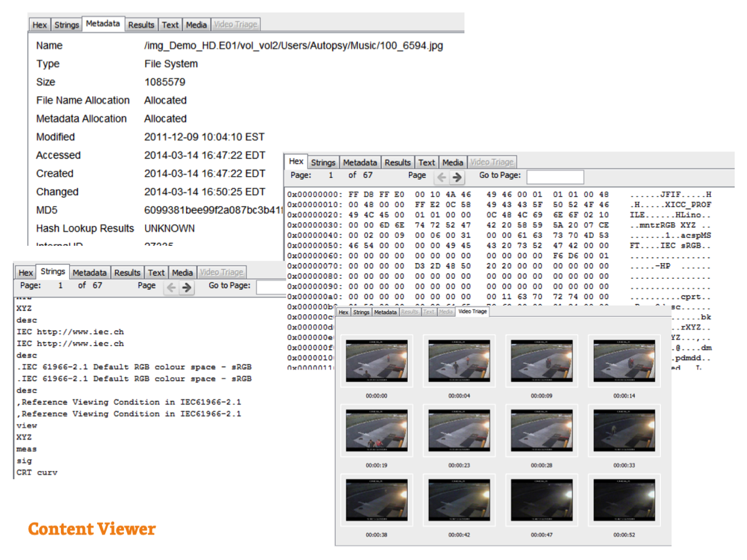Focus the Go to Page field in Hex viewer
Screen dimensions: 747x560
coord(555,177)
